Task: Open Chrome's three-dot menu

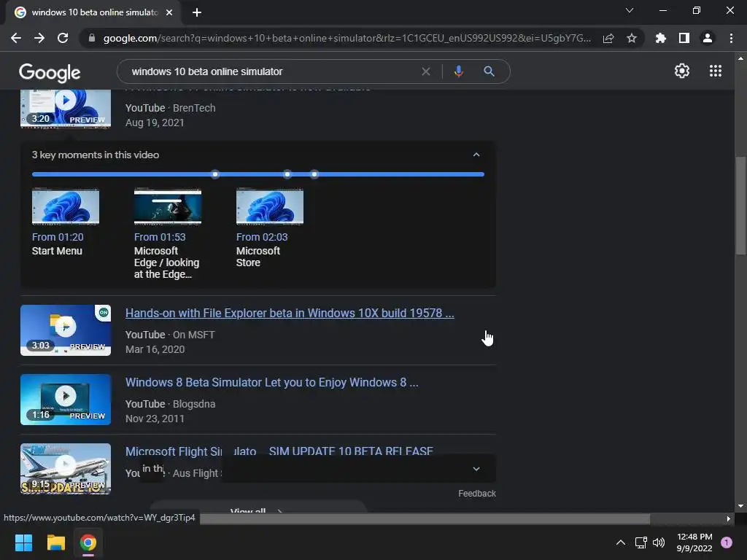Action: (731, 38)
